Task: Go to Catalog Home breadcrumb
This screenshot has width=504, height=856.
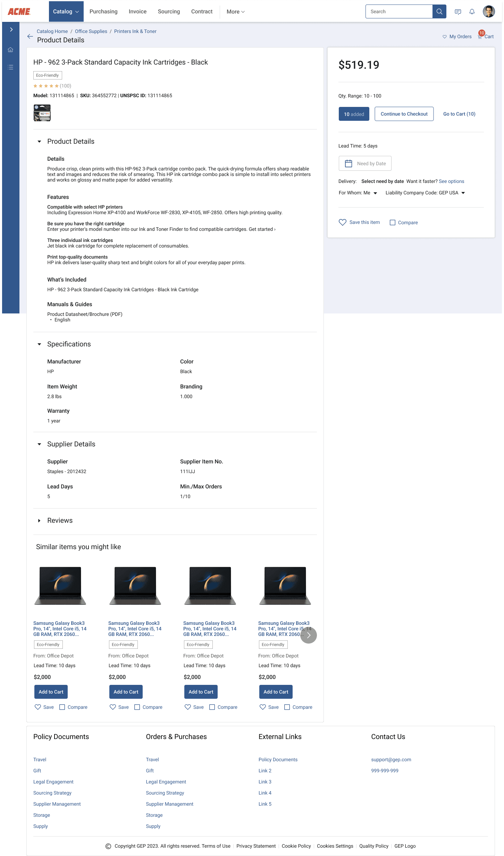Action: click(52, 31)
